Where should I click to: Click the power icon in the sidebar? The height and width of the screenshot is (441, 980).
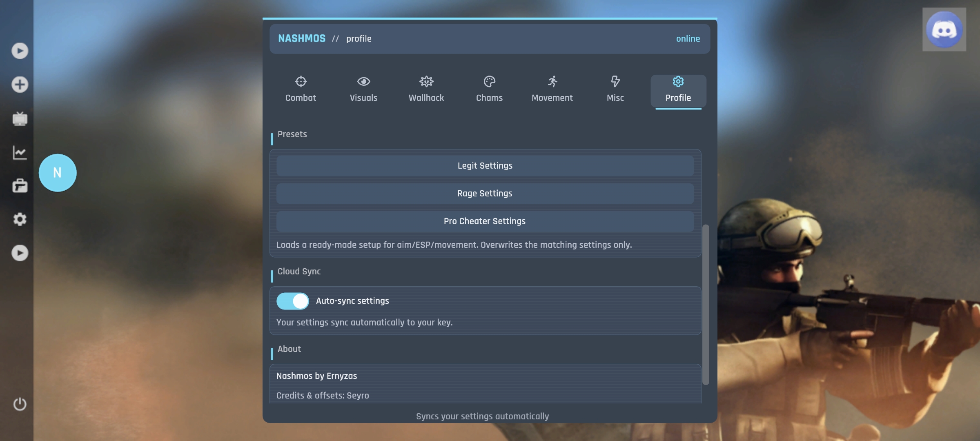coord(20,404)
